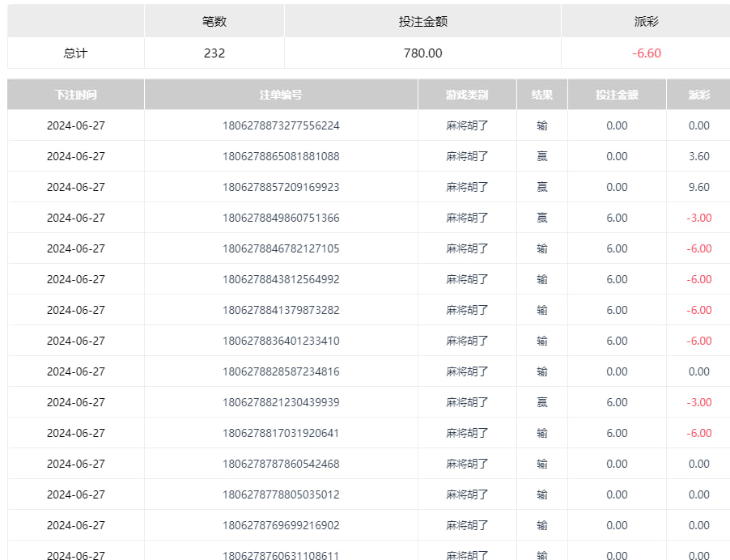Open bet order 1806278849860751366
730x560 pixels.
point(281,218)
